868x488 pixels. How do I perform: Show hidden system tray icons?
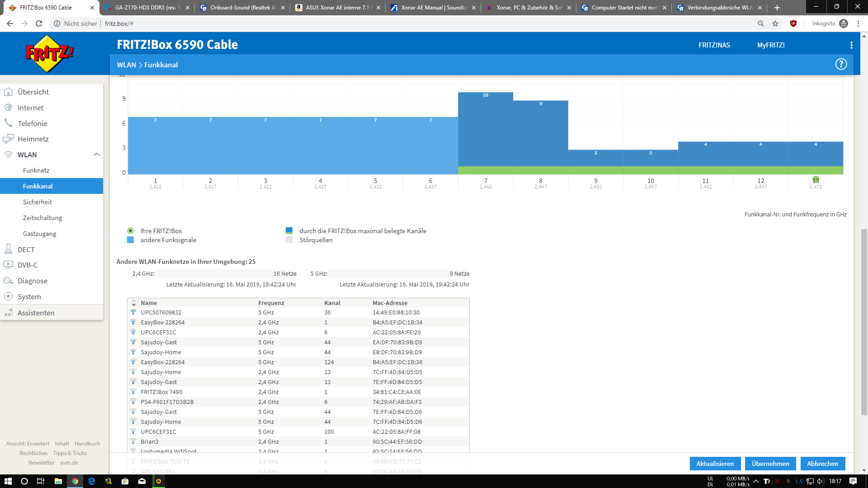[756, 481]
